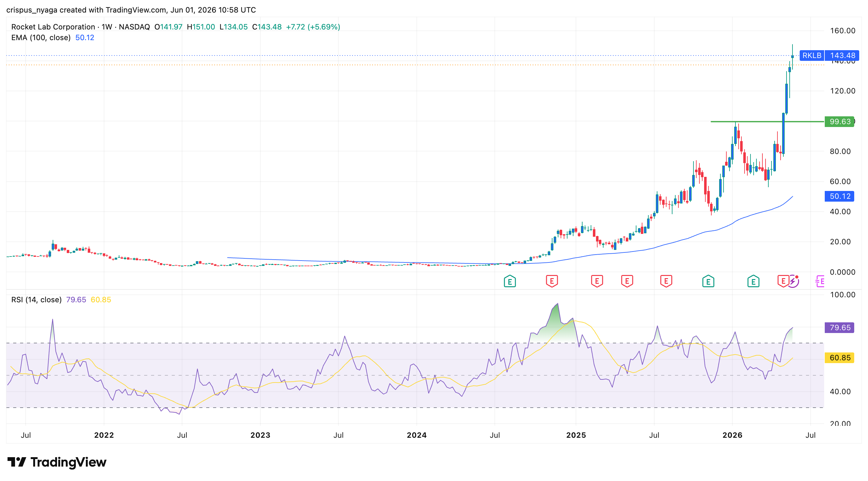Click the Rocket Lab Corporation symbol title
Viewport: 868px width, 481px height.
[53, 27]
